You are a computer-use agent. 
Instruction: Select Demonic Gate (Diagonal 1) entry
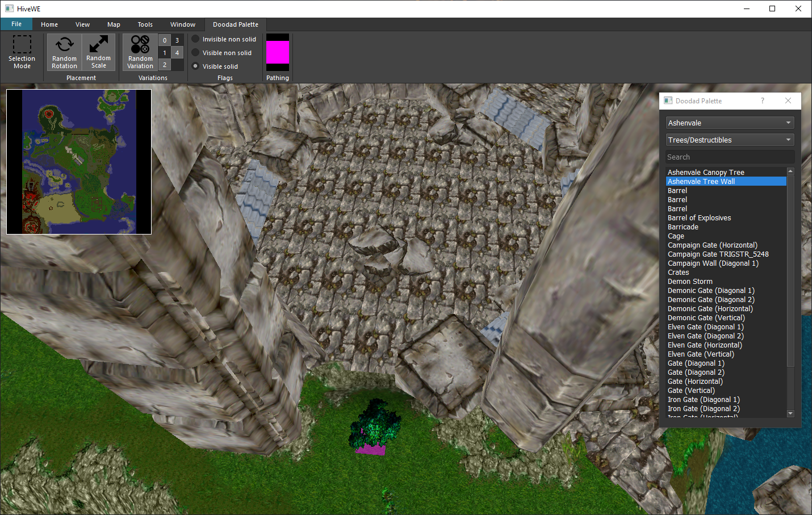[x=726, y=290]
